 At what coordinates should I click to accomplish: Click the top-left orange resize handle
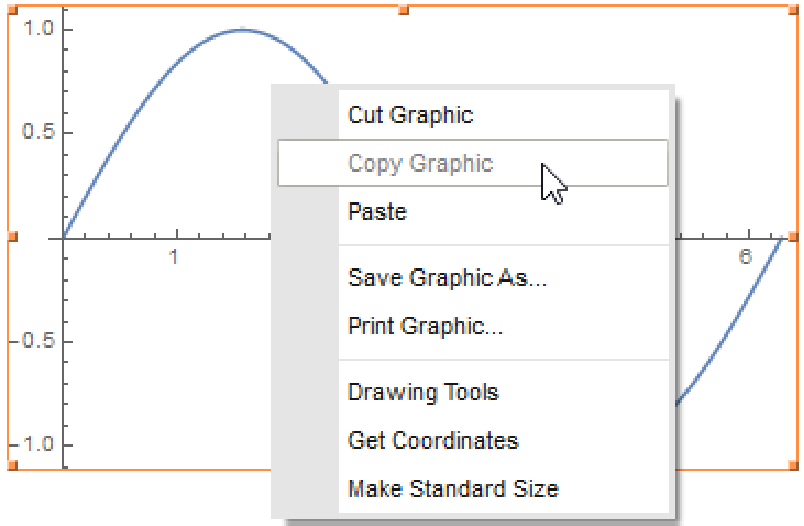[x=12, y=9]
